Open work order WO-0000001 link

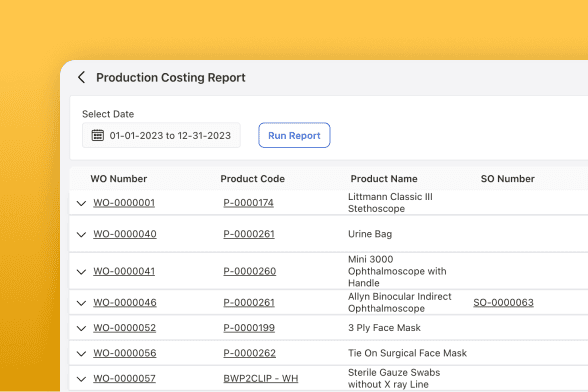click(x=124, y=203)
